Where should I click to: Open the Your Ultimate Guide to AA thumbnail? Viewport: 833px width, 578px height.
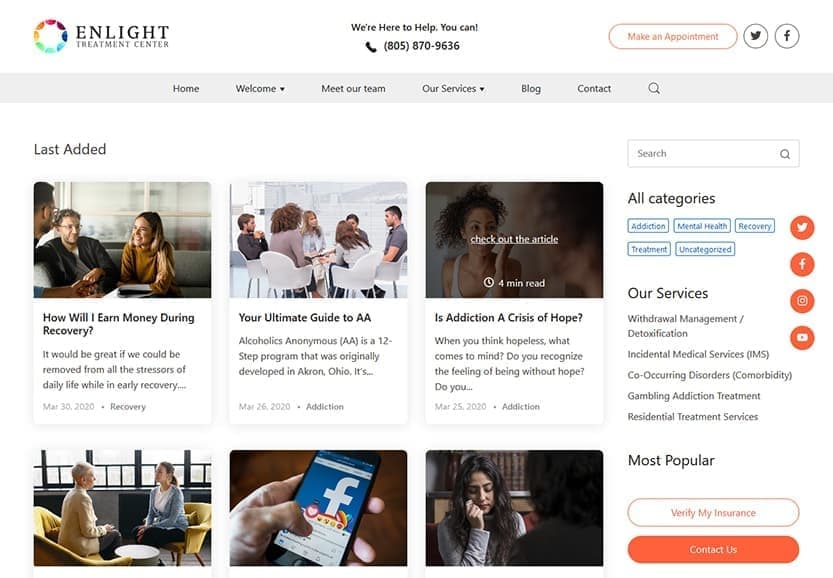pos(318,240)
